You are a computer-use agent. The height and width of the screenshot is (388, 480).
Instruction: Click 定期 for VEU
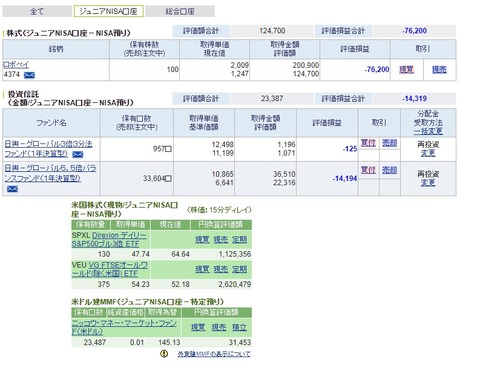(239, 269)
